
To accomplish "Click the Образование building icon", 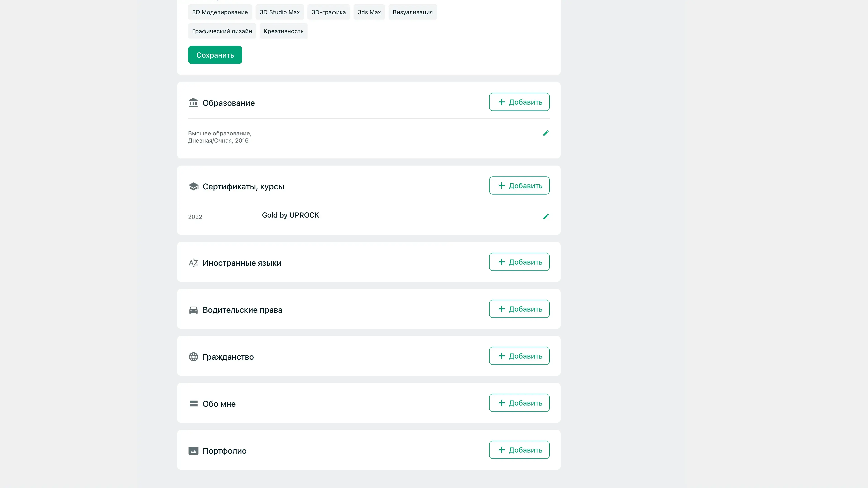I will pos(193,103).
